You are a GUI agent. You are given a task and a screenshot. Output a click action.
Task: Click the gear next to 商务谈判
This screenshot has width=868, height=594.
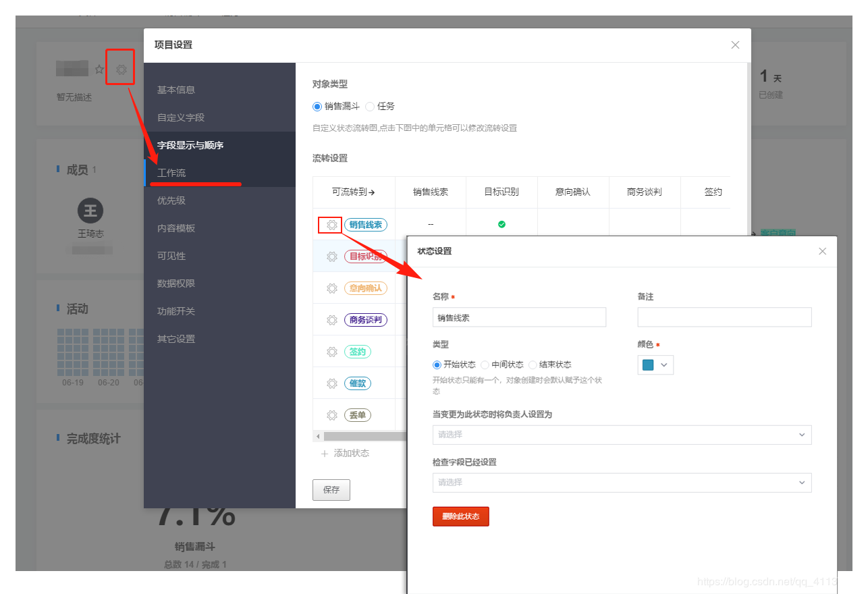[331, 319]
